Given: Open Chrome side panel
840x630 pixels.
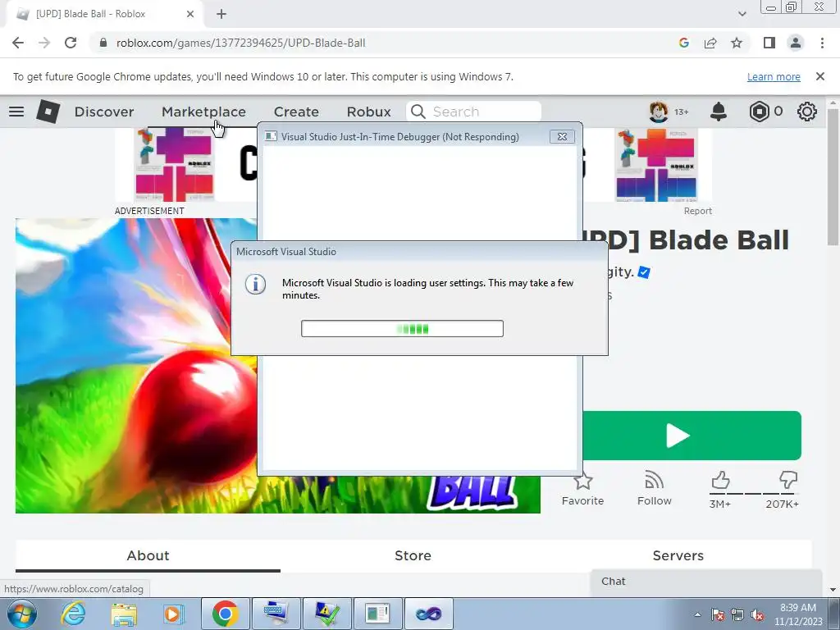Looking at the screenshot, I should click(769, 43).
